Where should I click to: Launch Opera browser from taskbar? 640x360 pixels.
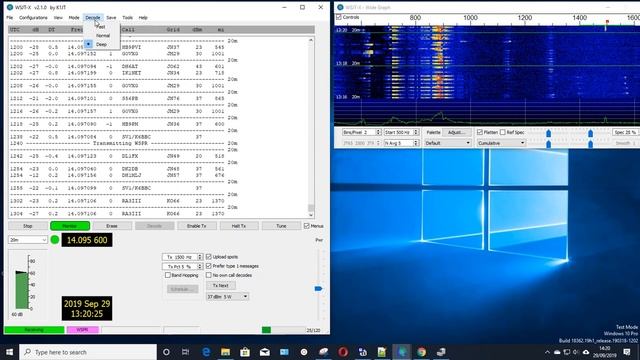[343, 352]
